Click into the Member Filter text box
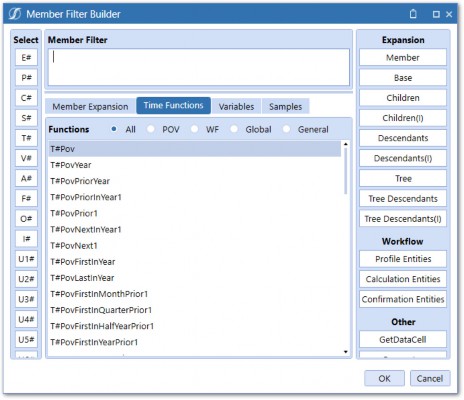Image resolution: width=464 pixels, height=400 pixels. (199, 67)
